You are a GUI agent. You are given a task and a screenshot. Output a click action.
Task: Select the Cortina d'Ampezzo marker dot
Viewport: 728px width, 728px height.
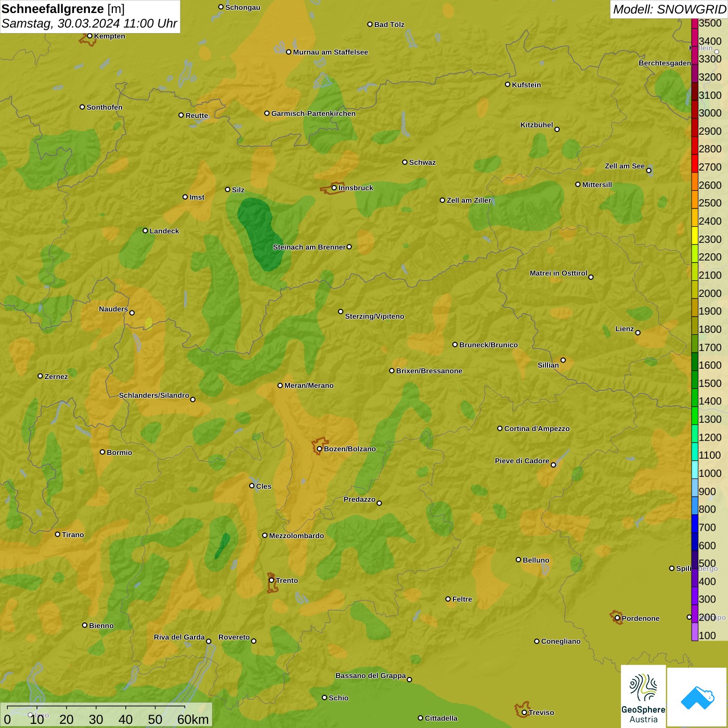pos(500,428)
